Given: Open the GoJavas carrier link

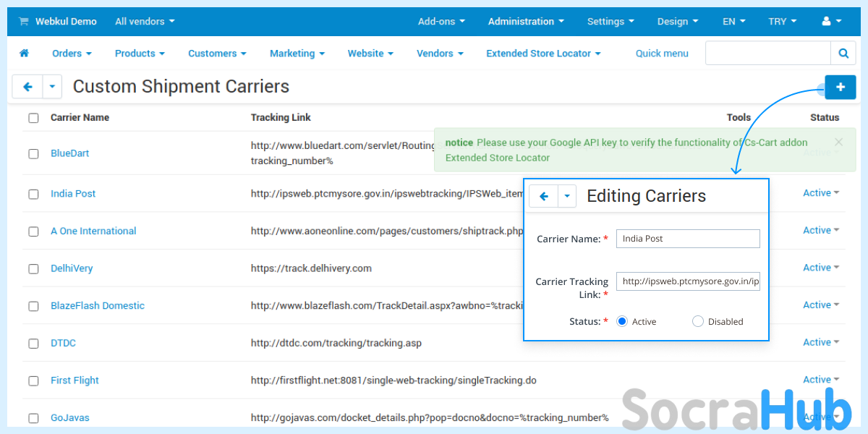Looking at the screenshot, I should 70,418.
